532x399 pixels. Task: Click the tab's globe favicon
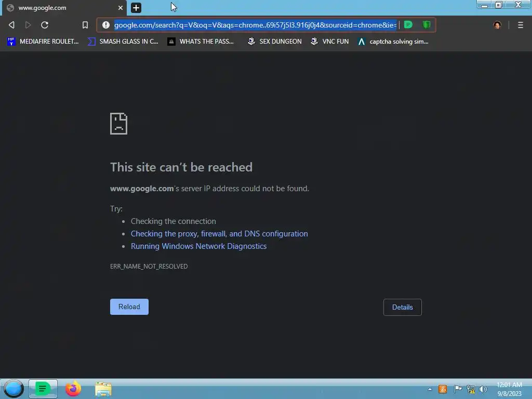[10, 8]
